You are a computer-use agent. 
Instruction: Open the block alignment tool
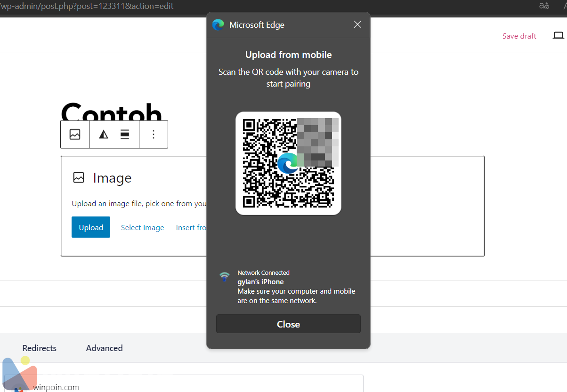pos(125,135)
